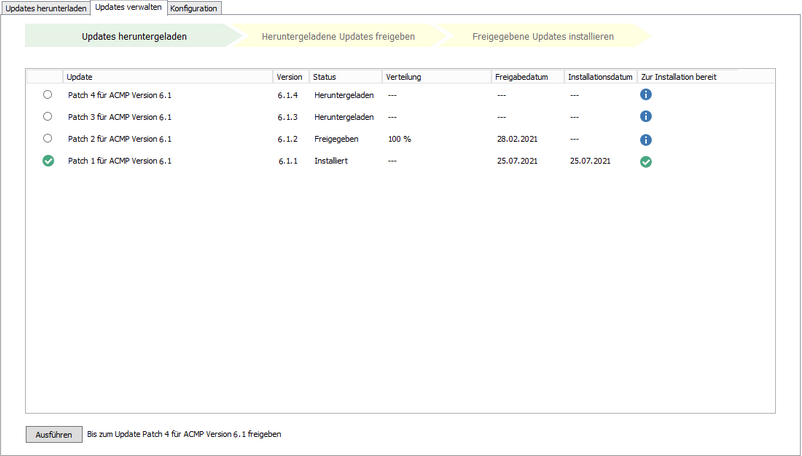The image size is (802, 456).
Task: Switch to Updates verwalten tab
Action: coord(128,7)
